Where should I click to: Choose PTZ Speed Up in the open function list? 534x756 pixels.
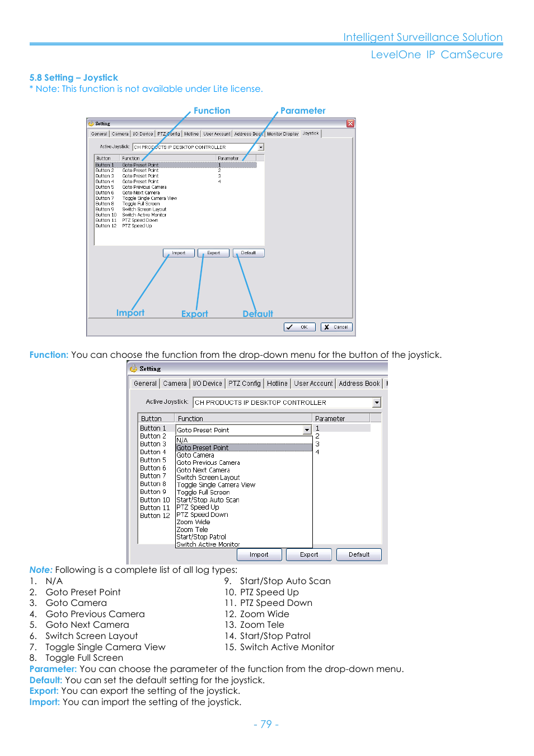tap(243, 507)
